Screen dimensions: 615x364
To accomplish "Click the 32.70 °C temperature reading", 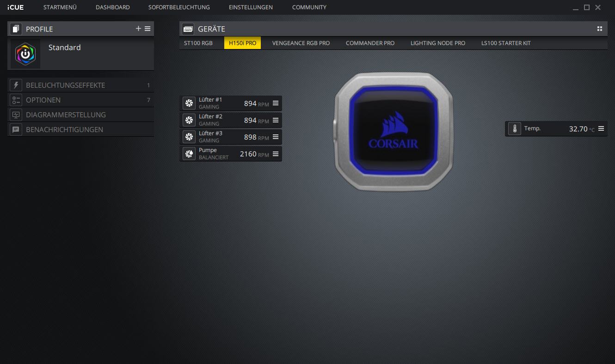I will coord(582,129).
